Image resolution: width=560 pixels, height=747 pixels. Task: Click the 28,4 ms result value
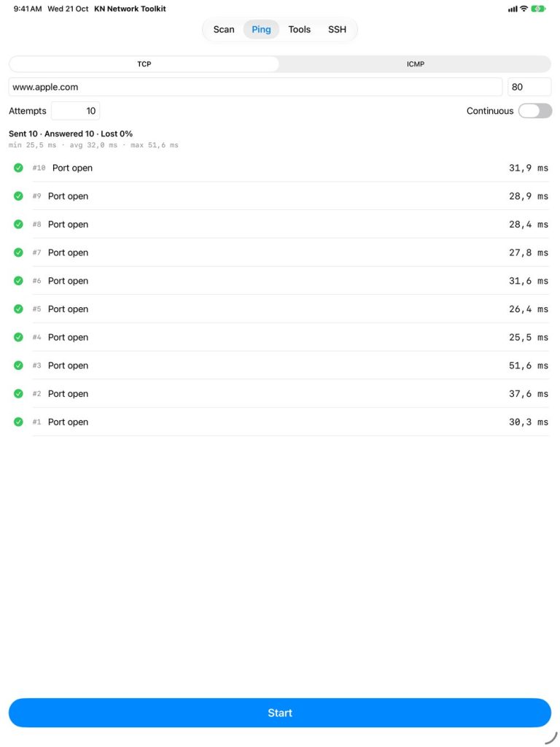pos(529,224)
